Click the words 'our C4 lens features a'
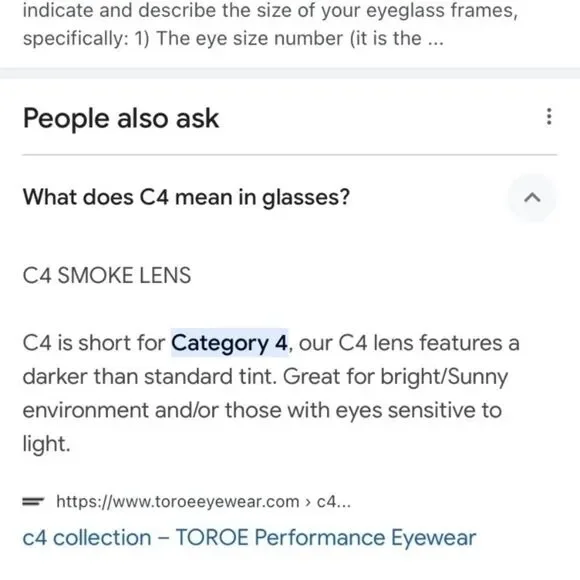 (409, 343)
